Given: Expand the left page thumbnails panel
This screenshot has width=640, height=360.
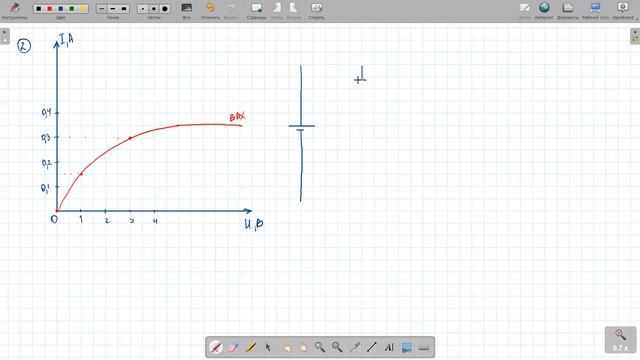Looking at the screenshot, I should coord(4,36).
